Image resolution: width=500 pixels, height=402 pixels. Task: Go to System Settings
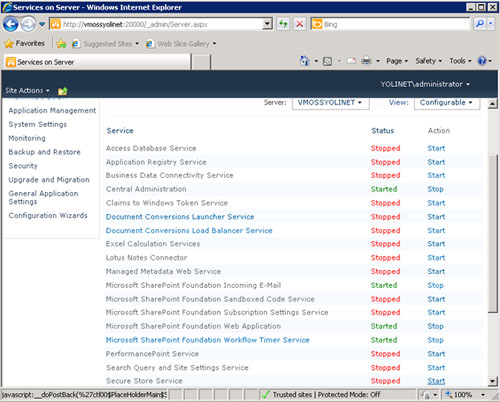tap(38, 124)
